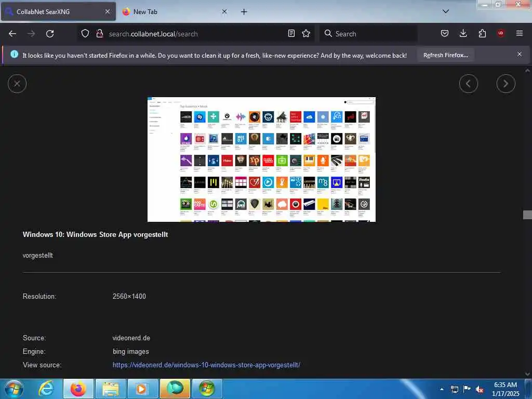Click scrollbar up arrow

[527, 71]
